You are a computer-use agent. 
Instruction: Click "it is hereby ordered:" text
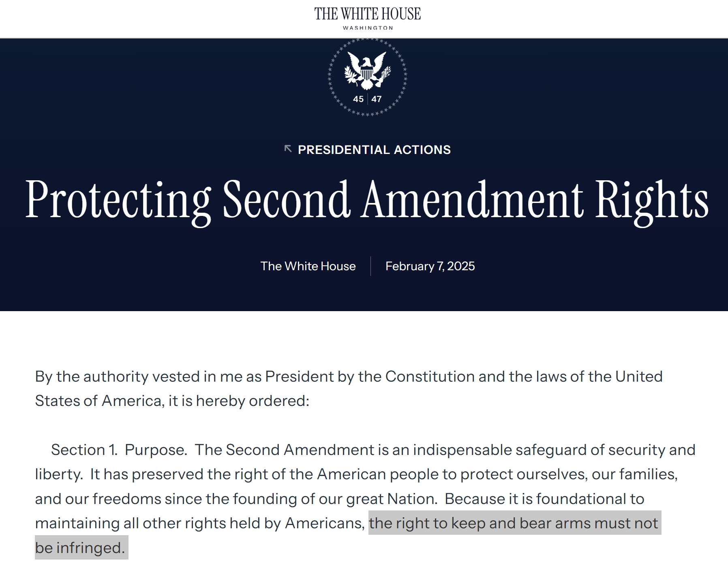point(239,401)
